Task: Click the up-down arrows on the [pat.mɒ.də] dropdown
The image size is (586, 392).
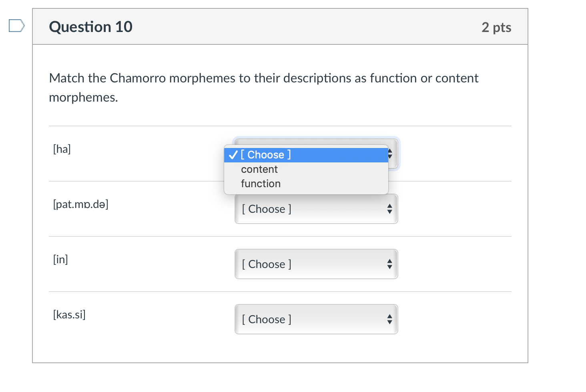Action: (x=389, y=209)
